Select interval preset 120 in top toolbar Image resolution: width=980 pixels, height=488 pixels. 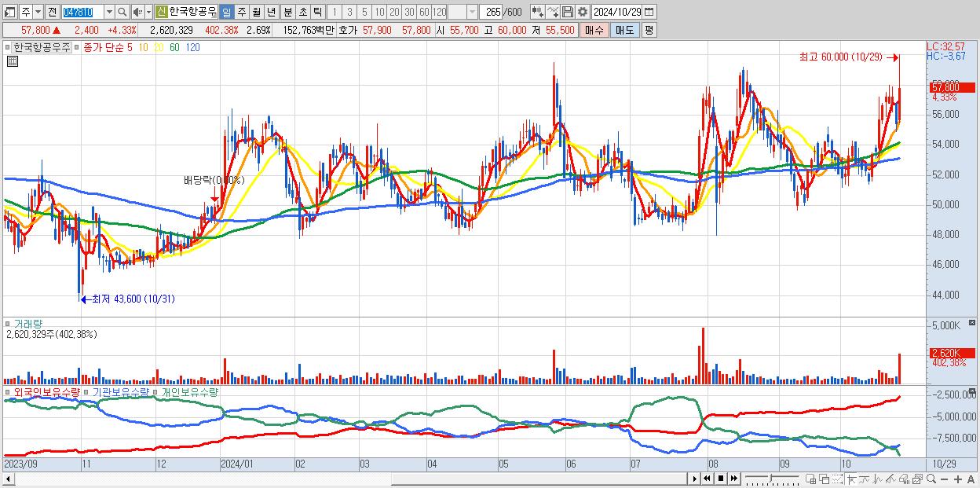(440, 12)
